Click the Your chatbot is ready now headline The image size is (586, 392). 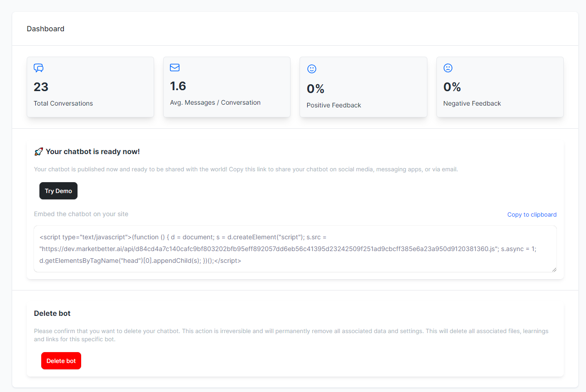pyautogui.click(x=92, y=151)
